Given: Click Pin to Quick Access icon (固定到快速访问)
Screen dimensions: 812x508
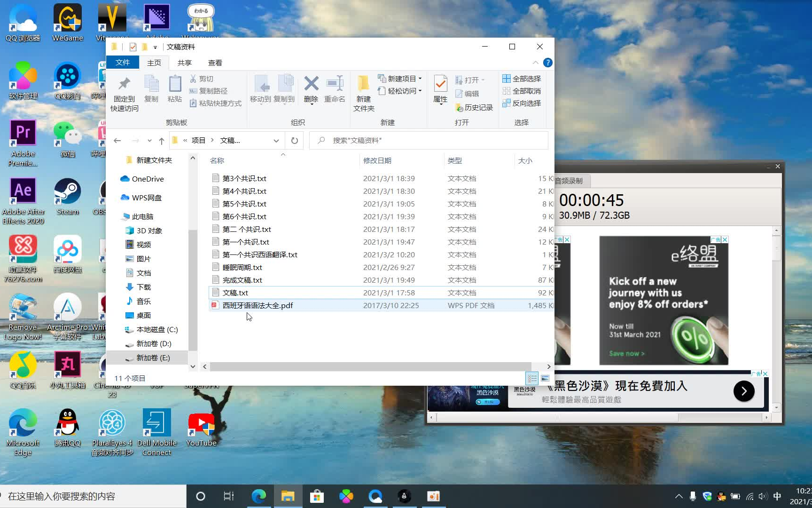Looking at the screenshot, I should (x=124, y=94).
